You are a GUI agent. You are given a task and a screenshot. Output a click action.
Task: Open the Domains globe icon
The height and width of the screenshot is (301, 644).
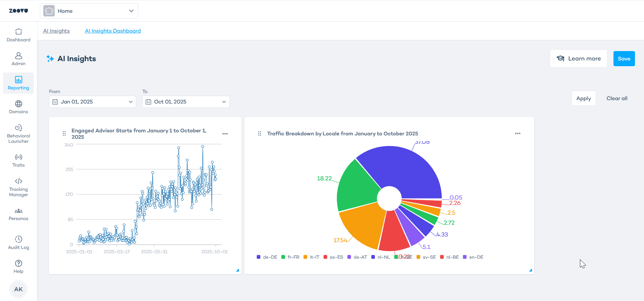[x=18, y=104]
